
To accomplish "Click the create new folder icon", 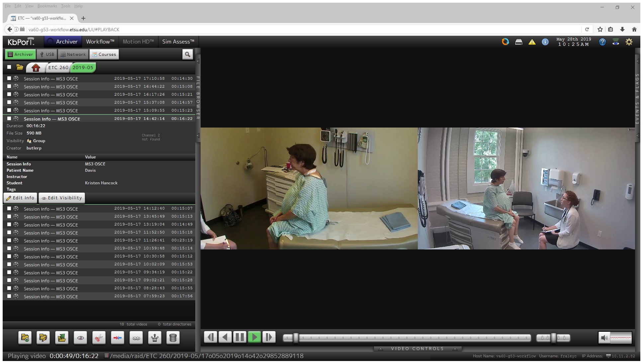I will (25, 338).
